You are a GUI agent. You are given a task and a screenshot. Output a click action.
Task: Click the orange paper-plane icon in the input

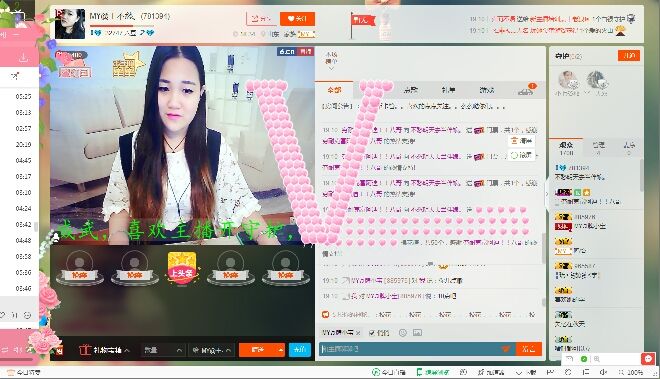(506, 349)
